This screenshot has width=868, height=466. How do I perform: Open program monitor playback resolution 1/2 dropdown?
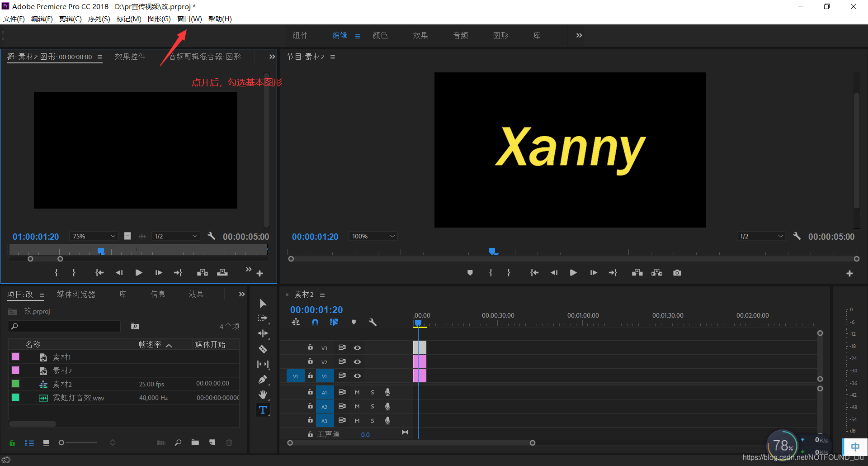pyautogui.click(x=761, y=236)
